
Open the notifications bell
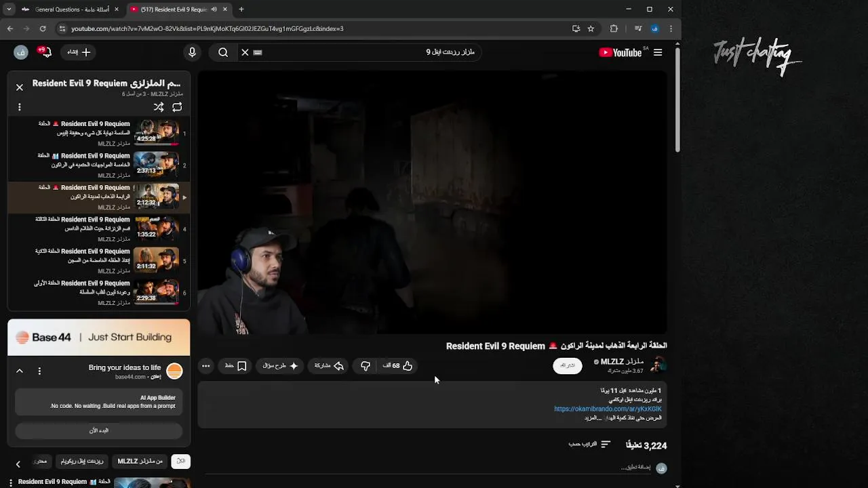pyautogui.click(x=45, y=52)
